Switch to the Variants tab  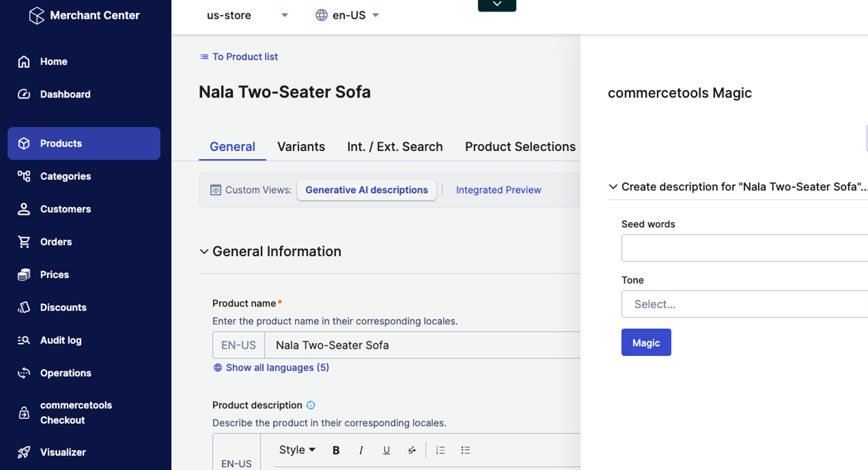click(x=301, y=147)
